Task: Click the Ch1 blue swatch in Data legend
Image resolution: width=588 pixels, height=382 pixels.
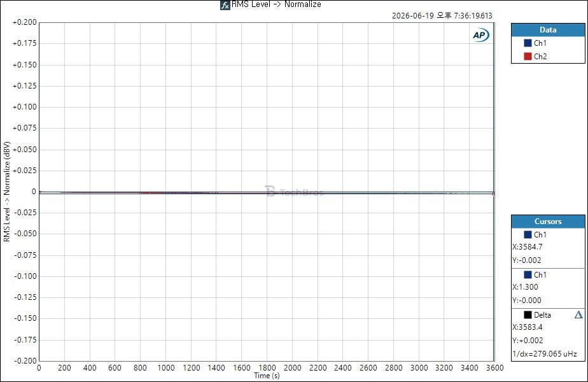Action: (x=528, y=43)
